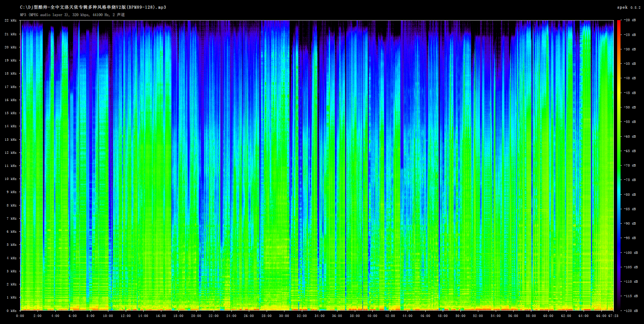Viewport: 644px width, 324px height.
Task: Select the 34:00 time axis marker
Action: 319,316
